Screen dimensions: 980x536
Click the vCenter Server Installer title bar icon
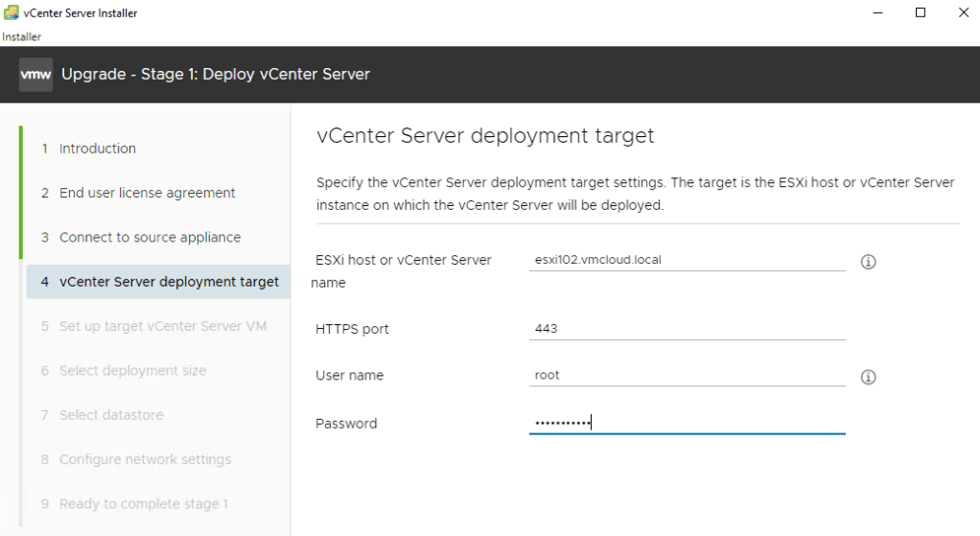click(11, 12)
